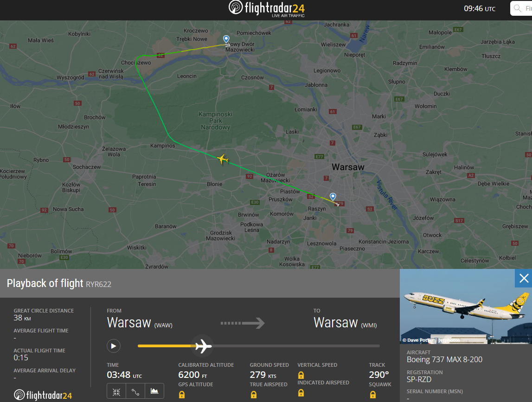The height and width of the screenshot is (402, 532).
Task: Open the Buzz aircraft photo thumbnail
Action: tap(466, 306)
